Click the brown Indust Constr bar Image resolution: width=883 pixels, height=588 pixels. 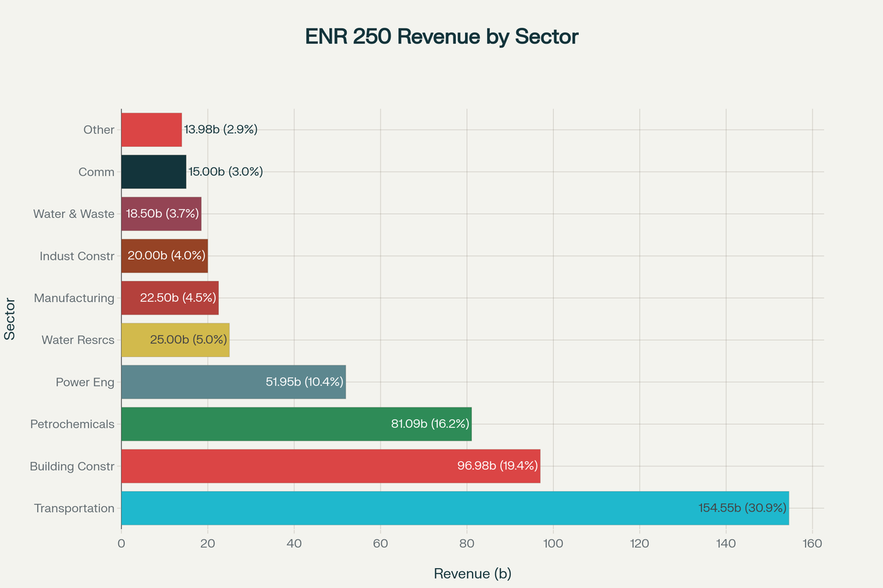(164, 256)
